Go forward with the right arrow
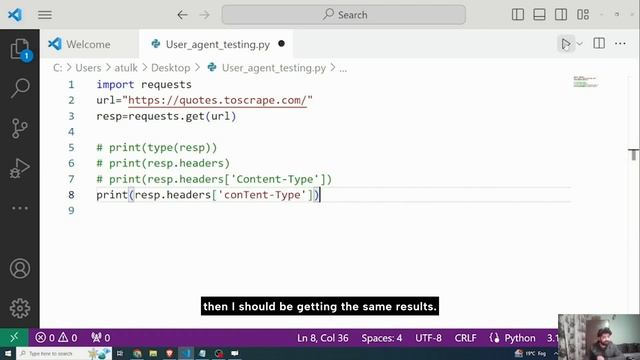Screen dimensions: 640x360 pos(204,15)
